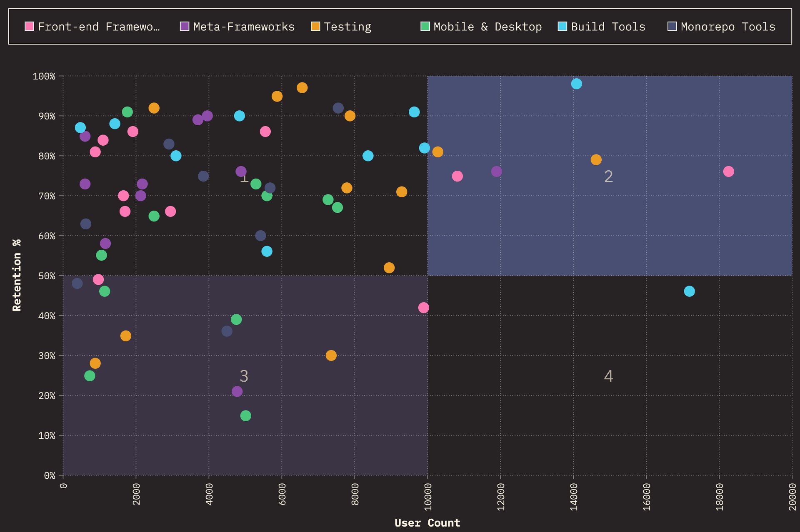Click the User Count axis title

427,523
